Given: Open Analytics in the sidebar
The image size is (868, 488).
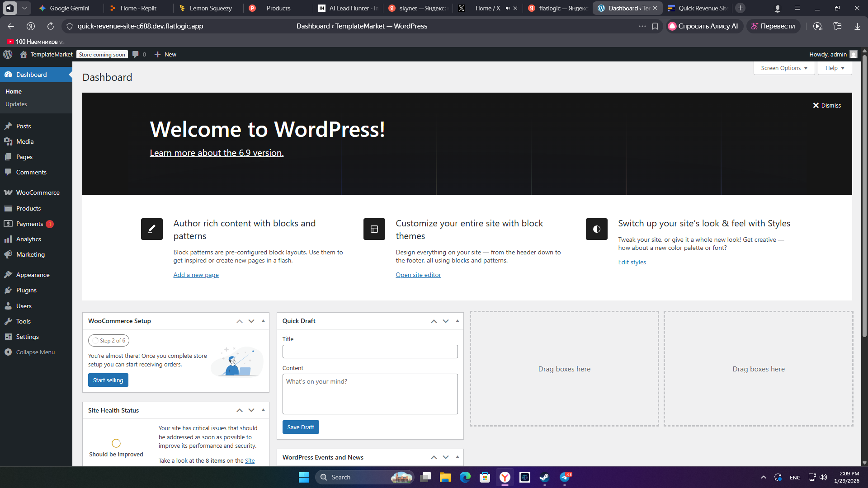Looking at the screenshot, I should click(x=28, y=239).
